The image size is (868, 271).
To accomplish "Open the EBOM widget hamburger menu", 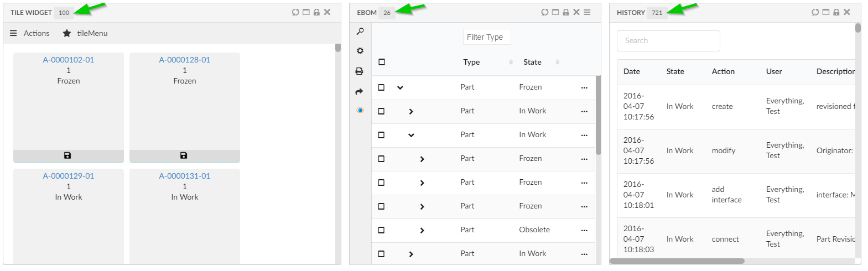I will pos(587,12).
